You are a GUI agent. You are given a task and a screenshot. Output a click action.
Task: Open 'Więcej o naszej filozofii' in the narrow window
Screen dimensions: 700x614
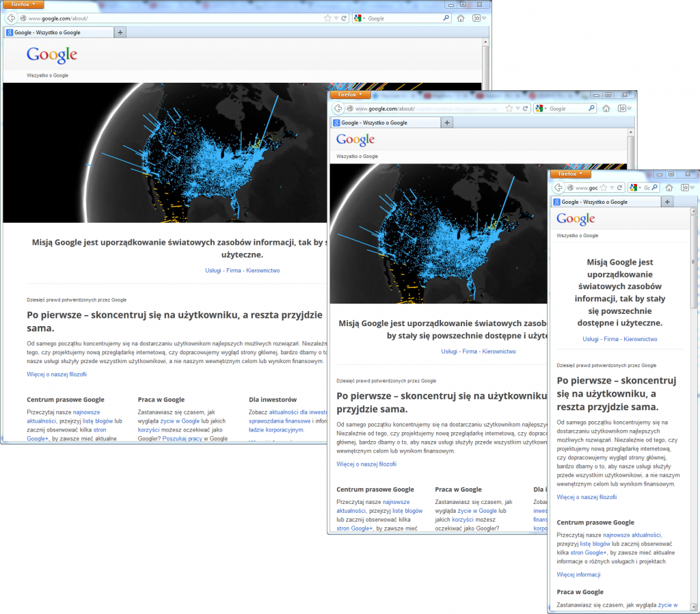click(x=587, y=497)
